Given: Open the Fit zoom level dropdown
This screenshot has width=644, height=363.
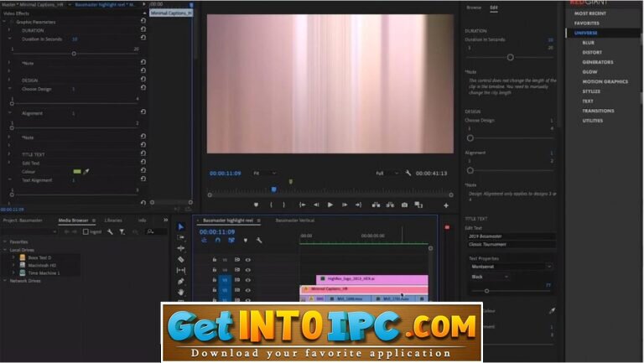Looking at the screenshot, I should tap(264, 174).
